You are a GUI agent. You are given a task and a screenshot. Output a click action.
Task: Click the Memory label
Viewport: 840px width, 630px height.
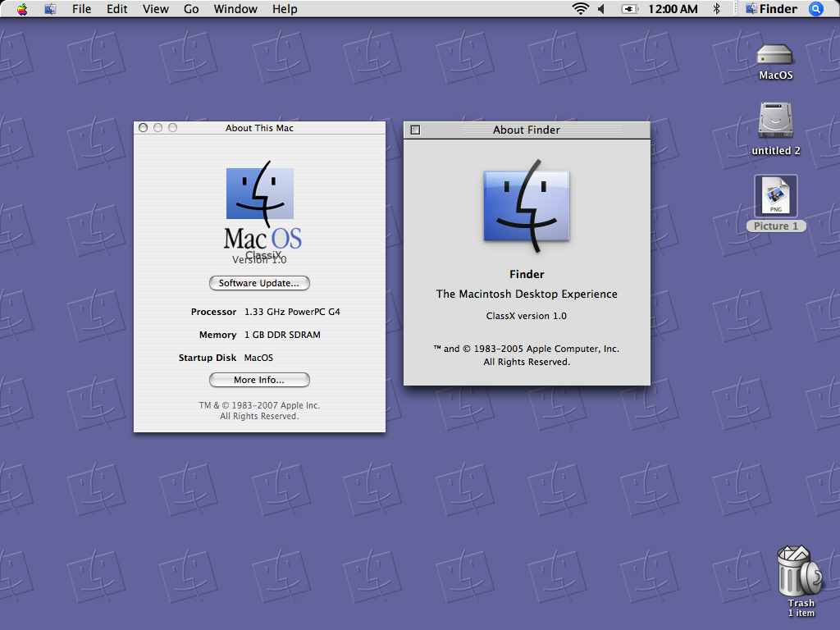(x=217, y=335)
